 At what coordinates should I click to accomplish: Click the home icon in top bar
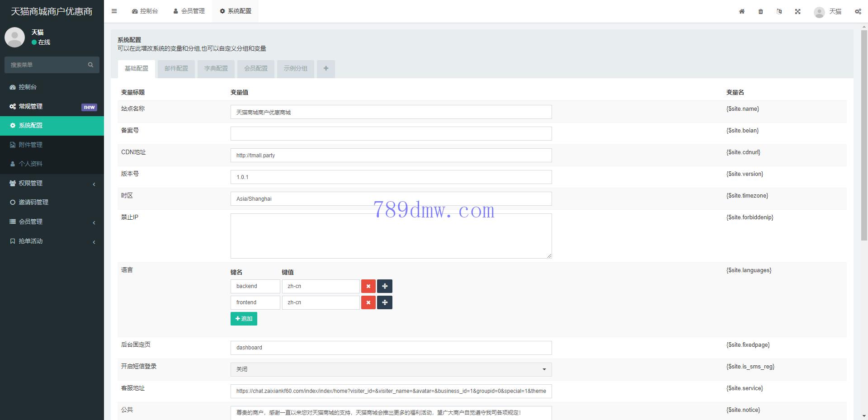click(742, 11)
